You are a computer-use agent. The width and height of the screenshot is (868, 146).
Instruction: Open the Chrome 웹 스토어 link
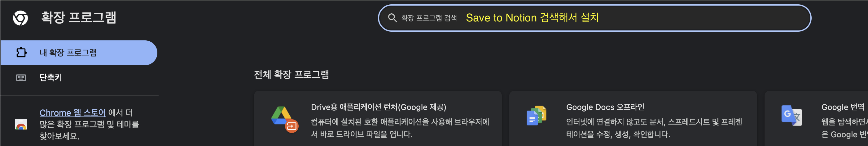(x=72, y=112)
